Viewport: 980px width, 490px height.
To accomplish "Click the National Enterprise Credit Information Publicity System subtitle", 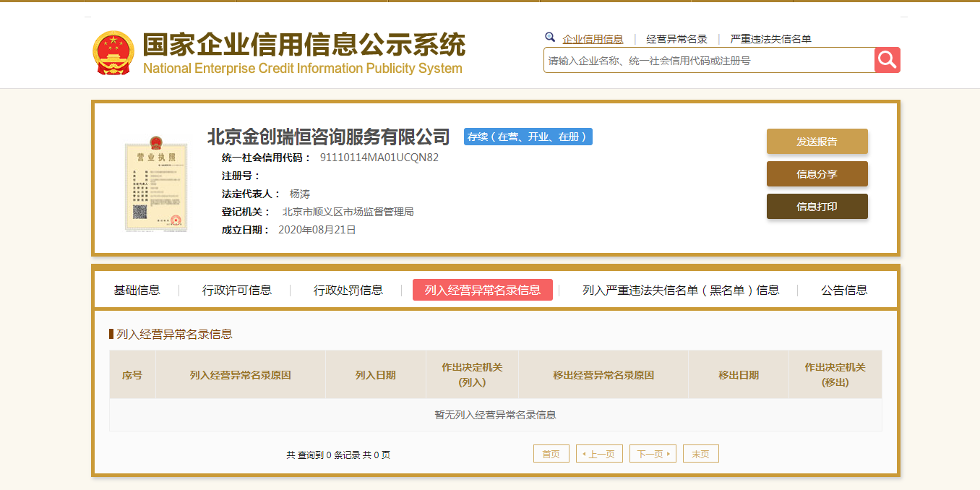I will click(302, 69).
